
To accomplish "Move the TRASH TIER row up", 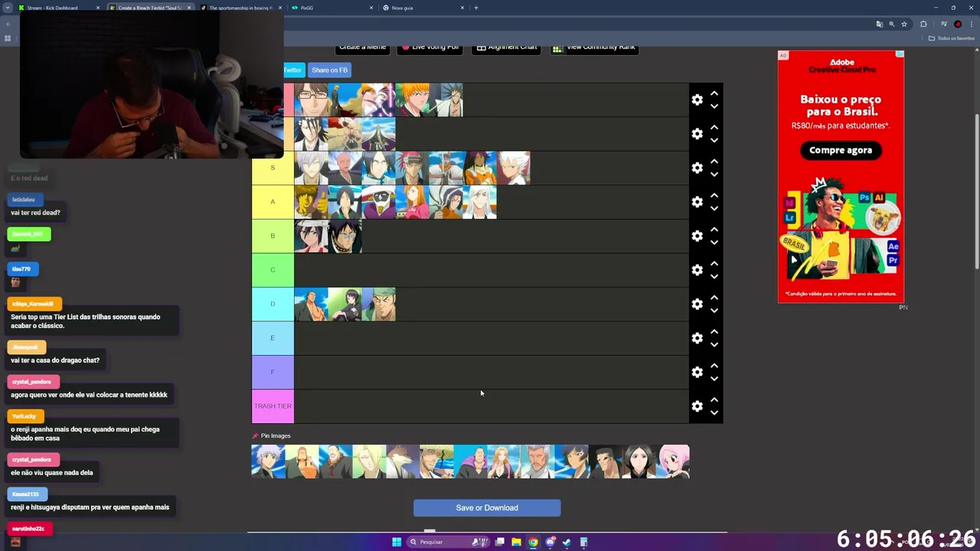I will pos(714,399).
